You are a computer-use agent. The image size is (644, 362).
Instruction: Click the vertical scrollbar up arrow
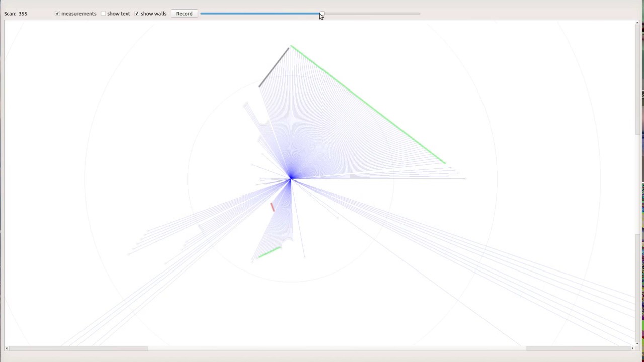point(637,23)
